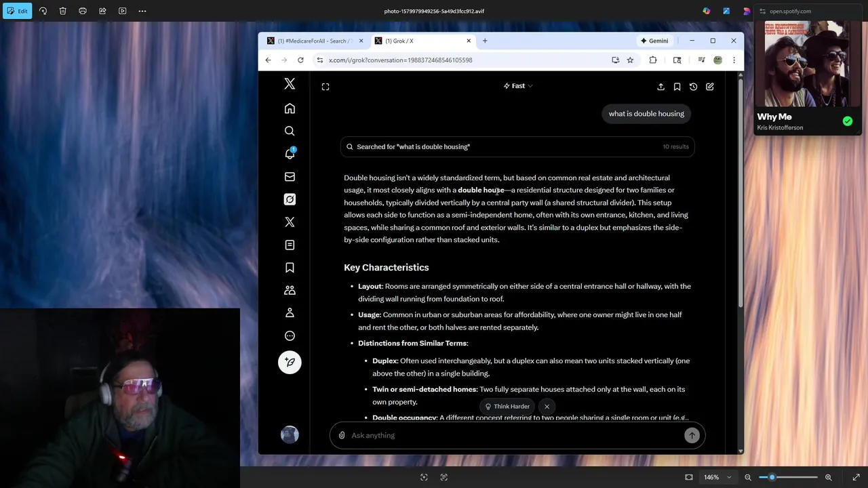This screenshot has width=868, height=488.
Task: Click the Spotify album cover thumbnail
Action: (807, 64)
